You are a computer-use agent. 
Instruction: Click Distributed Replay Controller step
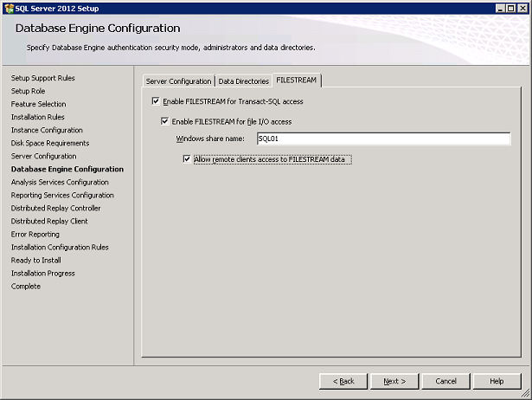point(55,208)
